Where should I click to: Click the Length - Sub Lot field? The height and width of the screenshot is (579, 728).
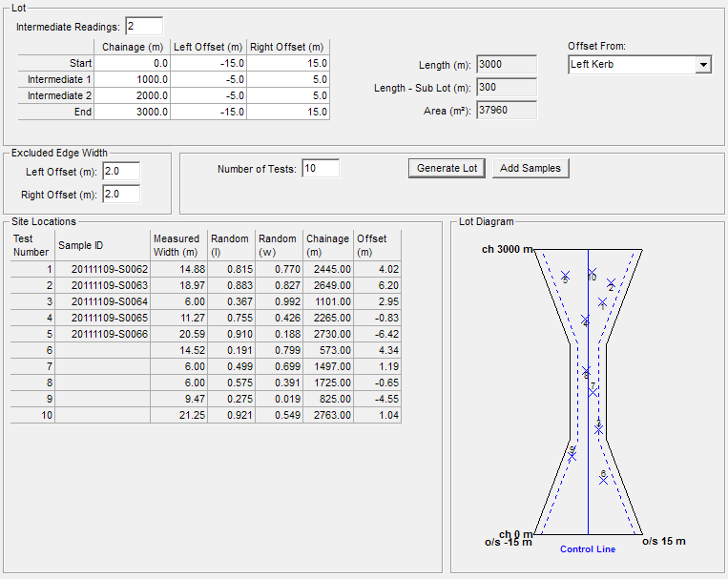pyautogui.click(x=507, y=88)
